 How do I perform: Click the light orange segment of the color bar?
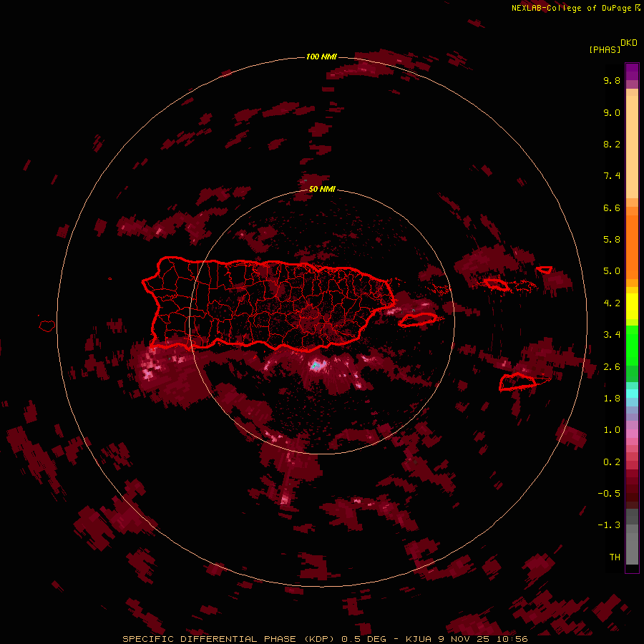click(x=632, y=147)
